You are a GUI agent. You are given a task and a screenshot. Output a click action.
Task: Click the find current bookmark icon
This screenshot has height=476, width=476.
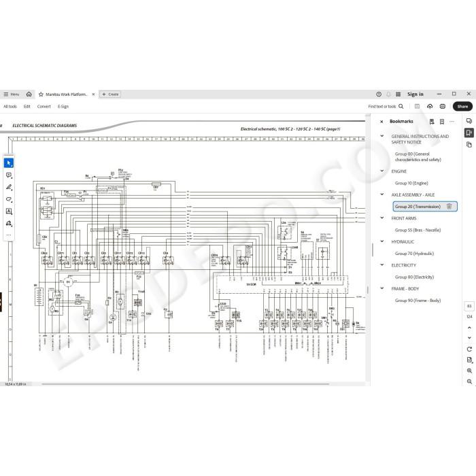click(432, 122)
